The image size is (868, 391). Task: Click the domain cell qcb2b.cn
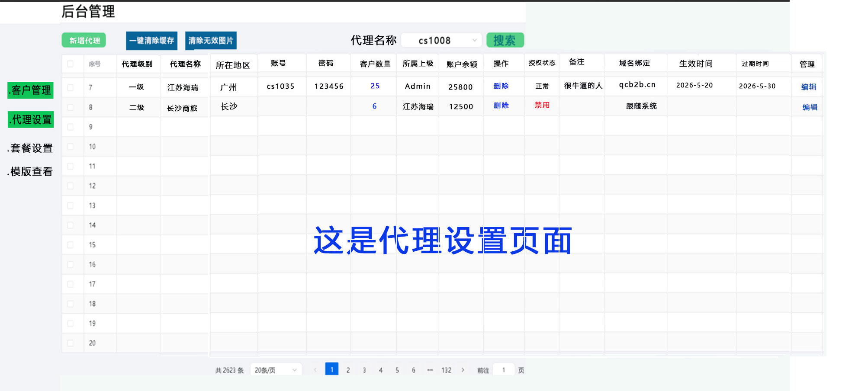point(637,85)
